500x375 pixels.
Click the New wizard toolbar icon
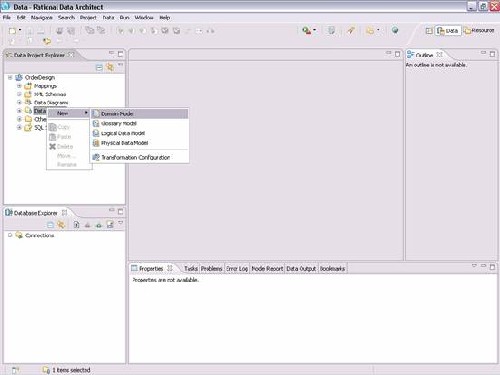(x=12, y=31)
